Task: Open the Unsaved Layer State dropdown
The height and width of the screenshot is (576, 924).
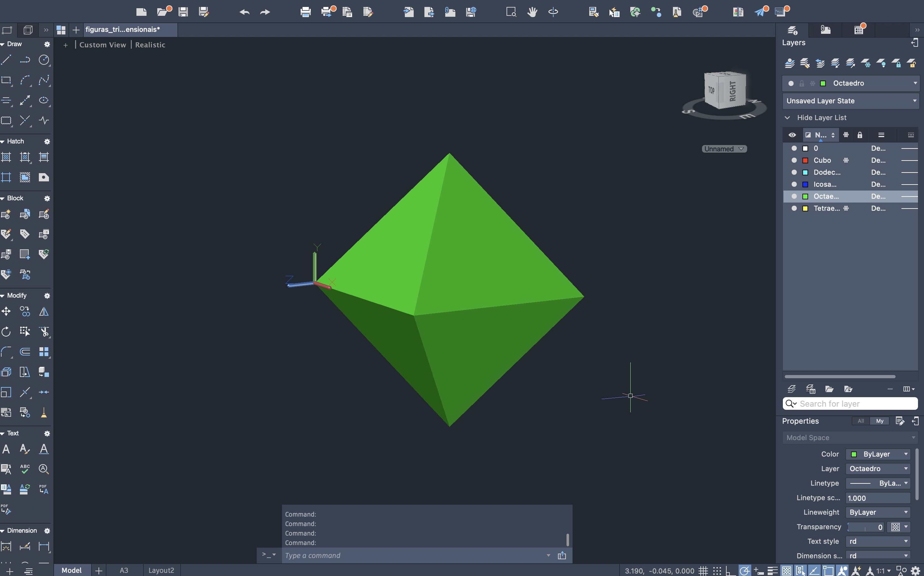Action: click(x=850, y=101)
